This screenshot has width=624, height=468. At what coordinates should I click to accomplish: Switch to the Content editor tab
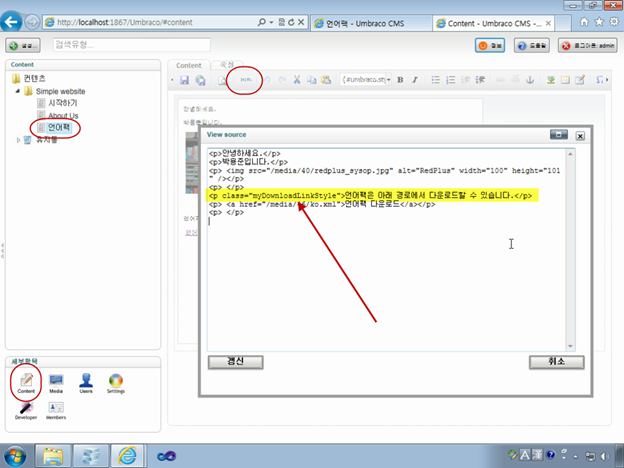click(x=189, y=65)
